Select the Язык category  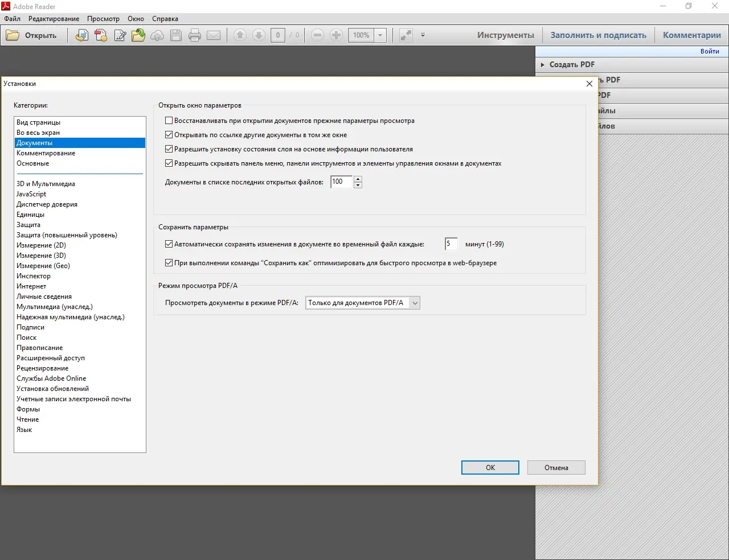pyautogui.click(x=80, y=430)
